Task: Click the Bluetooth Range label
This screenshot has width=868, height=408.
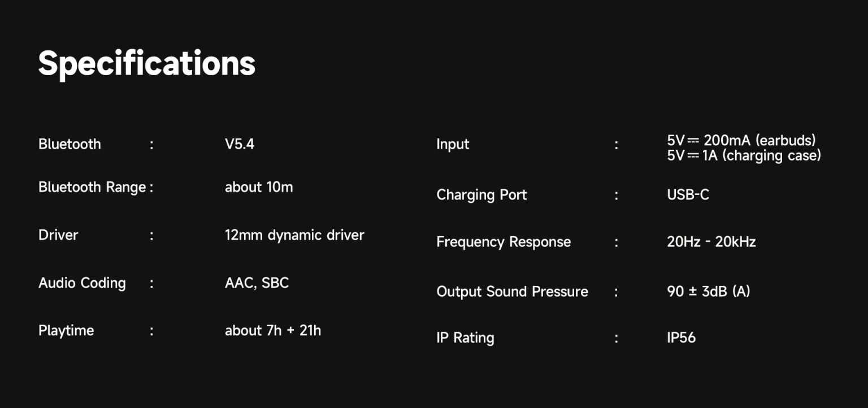Action: click(x=92, y=187)
